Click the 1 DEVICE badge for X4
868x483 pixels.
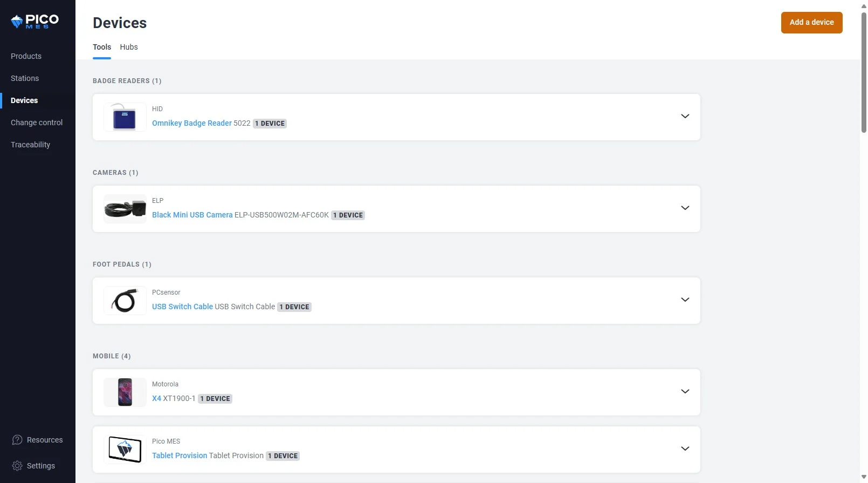[x=215, y=399]
